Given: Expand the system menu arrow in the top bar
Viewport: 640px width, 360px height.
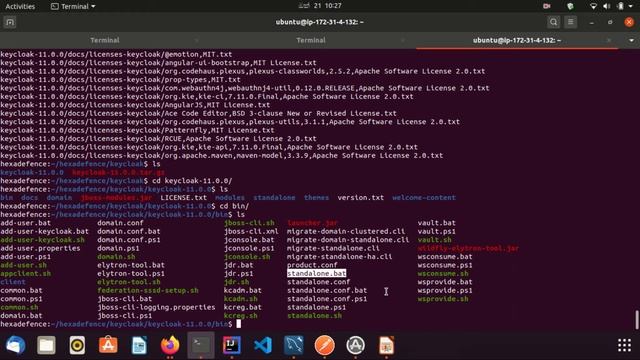Looking at the screenshot, I should click(x=631, y=6).
